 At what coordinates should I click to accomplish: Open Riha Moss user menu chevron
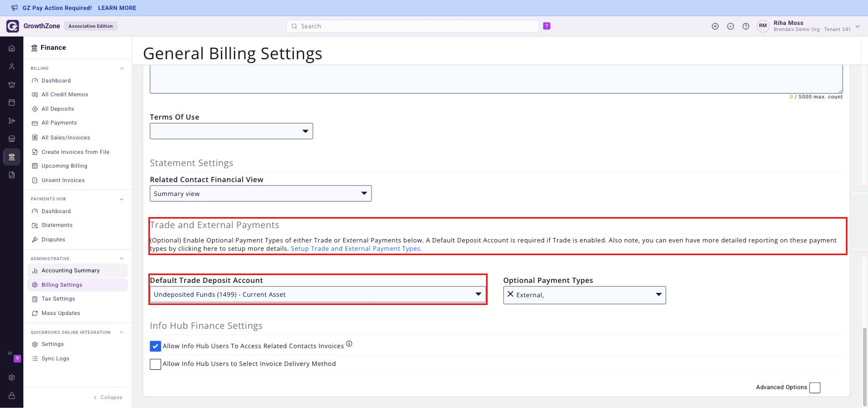[857, 26]
